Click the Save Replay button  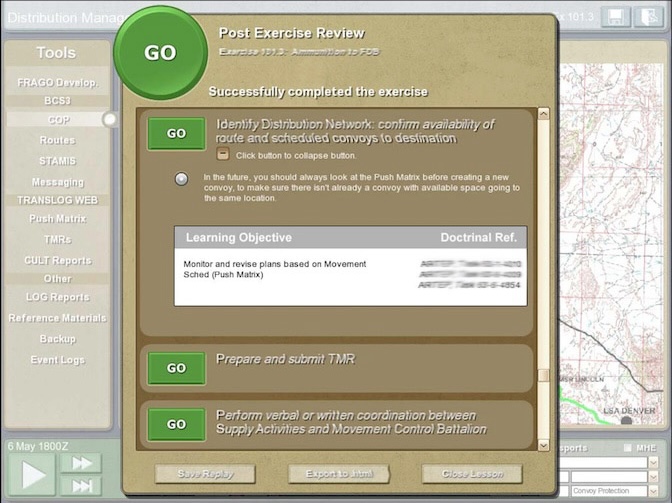pyautogui.click(x=205, y=474)
